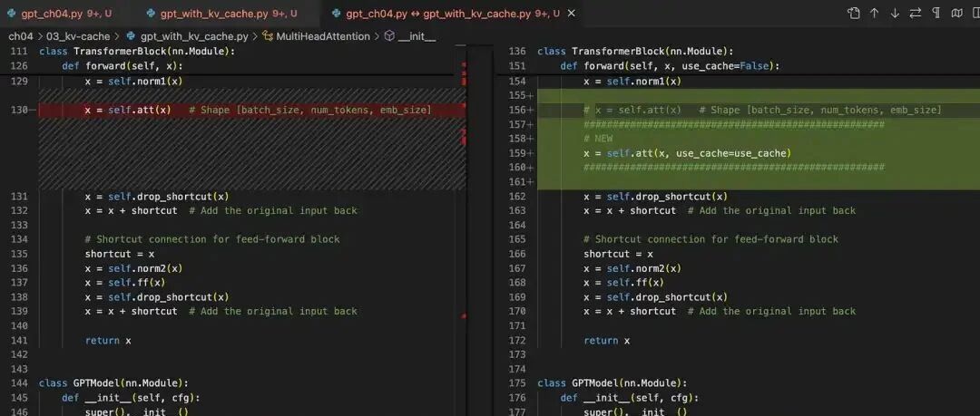
Task: Click x = self.norm2(x) on line 167
Action: (632, 268)
